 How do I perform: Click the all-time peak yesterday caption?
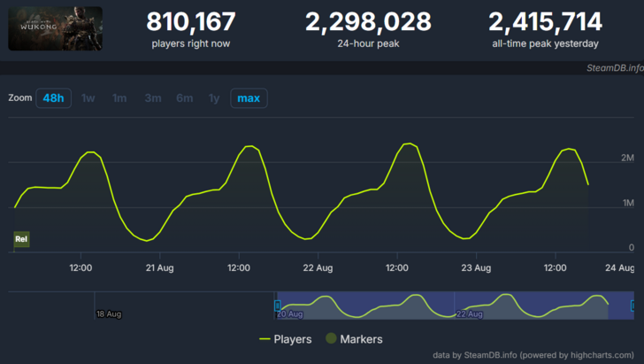pyautogui.click(x=546, y=43)
